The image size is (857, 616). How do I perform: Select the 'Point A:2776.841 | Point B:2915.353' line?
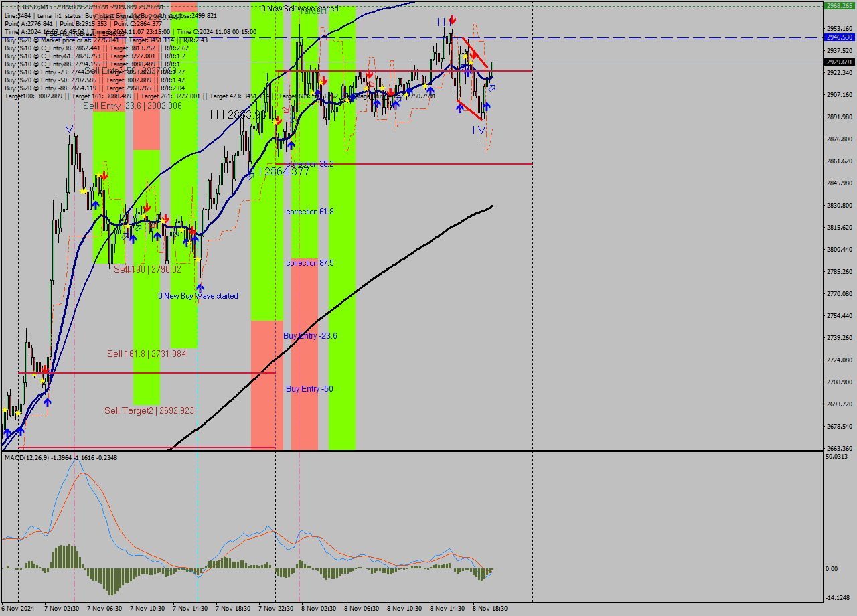coord(83,23)
